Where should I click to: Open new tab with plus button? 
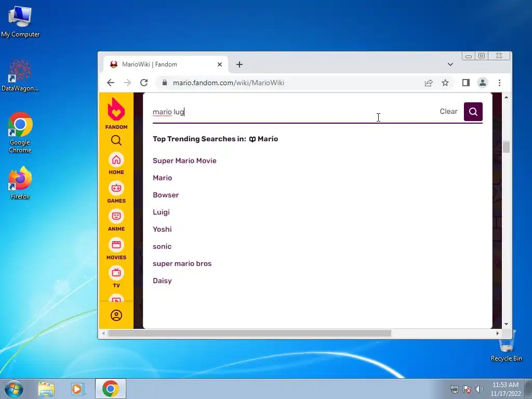tap(239, 64)
